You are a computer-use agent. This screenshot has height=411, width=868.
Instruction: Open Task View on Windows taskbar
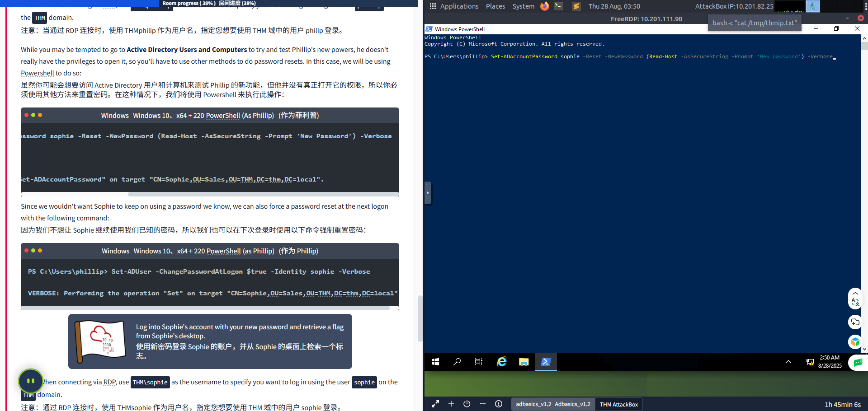tap(479, 362)
